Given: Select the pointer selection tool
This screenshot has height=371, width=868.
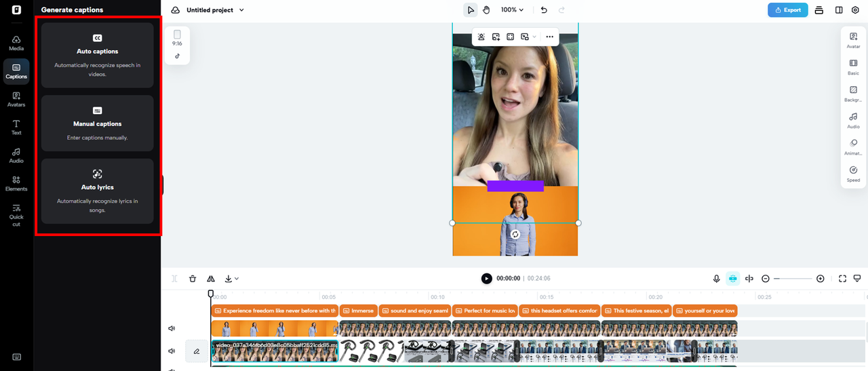Looking at the screenshot, I should (x=470, y=10).
